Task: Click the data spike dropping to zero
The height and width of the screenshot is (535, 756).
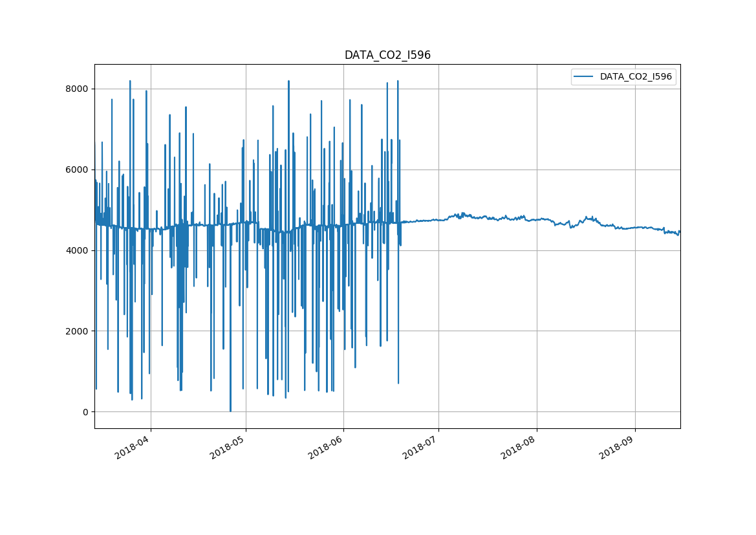Action: coord(230,410)
